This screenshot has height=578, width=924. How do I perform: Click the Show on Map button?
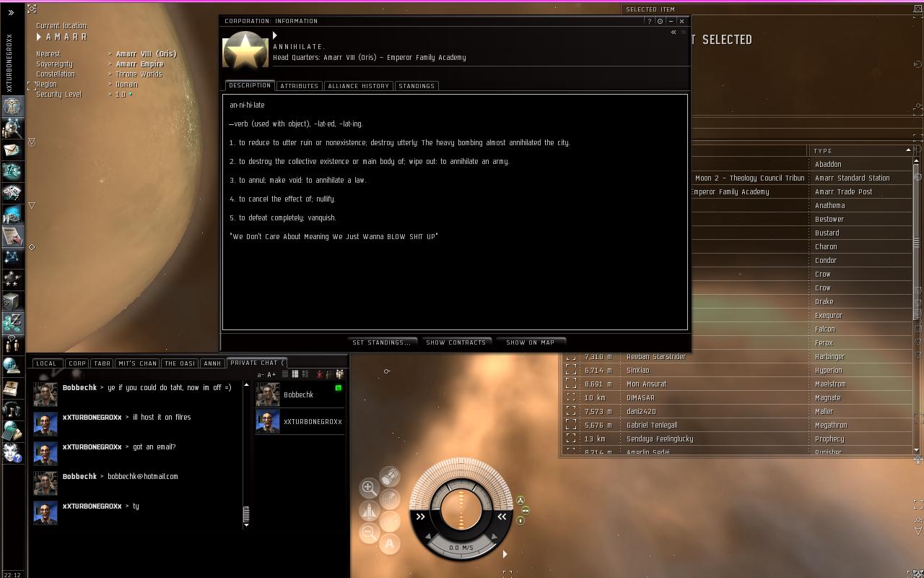click(x=531, y=342)
